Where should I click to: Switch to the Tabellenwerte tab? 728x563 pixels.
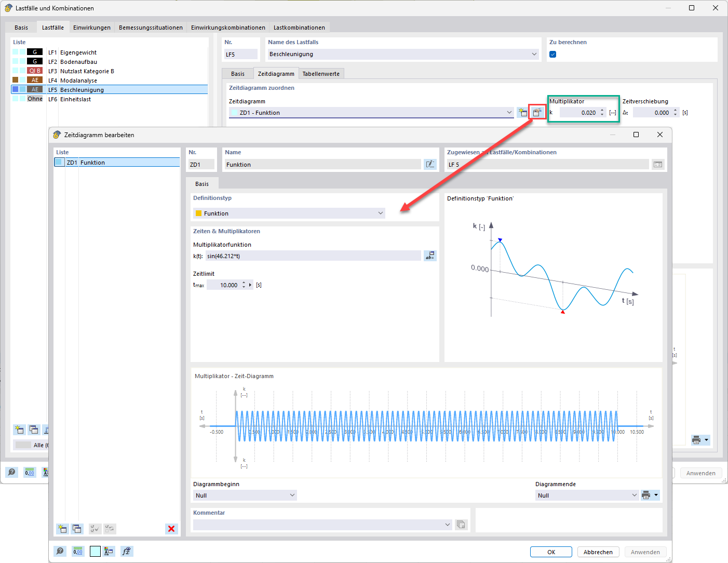pos(321,73)
